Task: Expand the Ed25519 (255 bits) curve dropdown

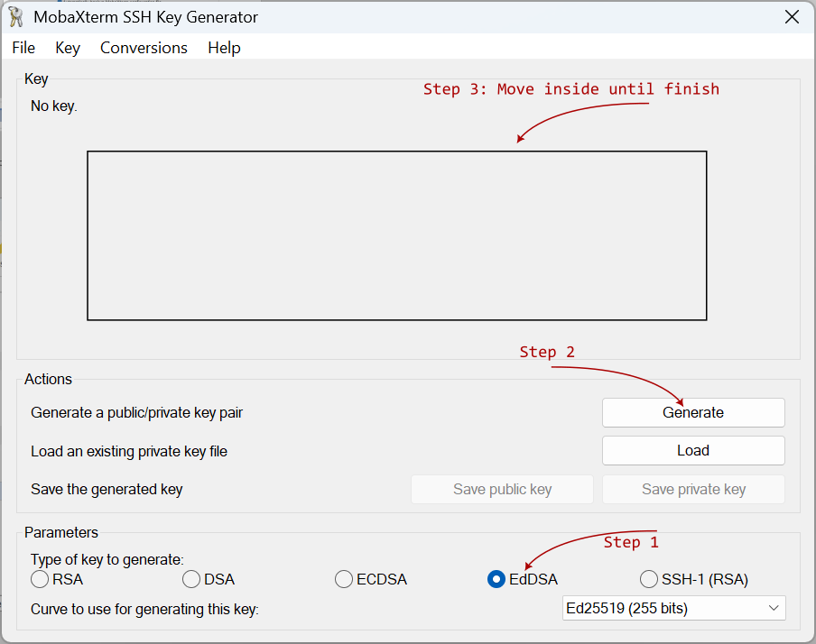Action: (674, 608)
